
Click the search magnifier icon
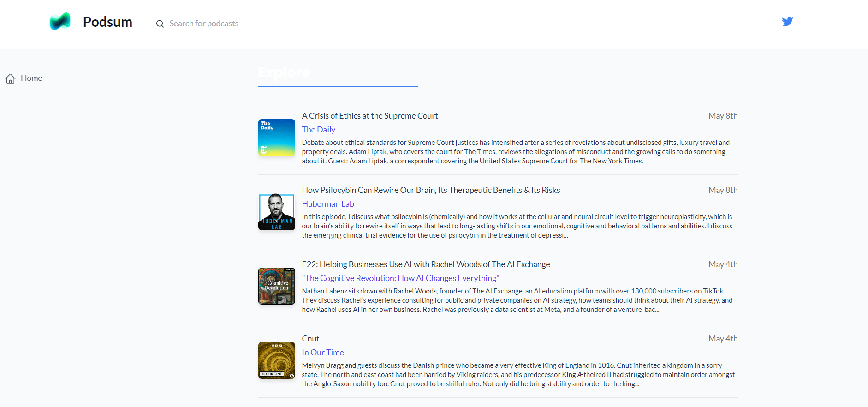point(160,24)
